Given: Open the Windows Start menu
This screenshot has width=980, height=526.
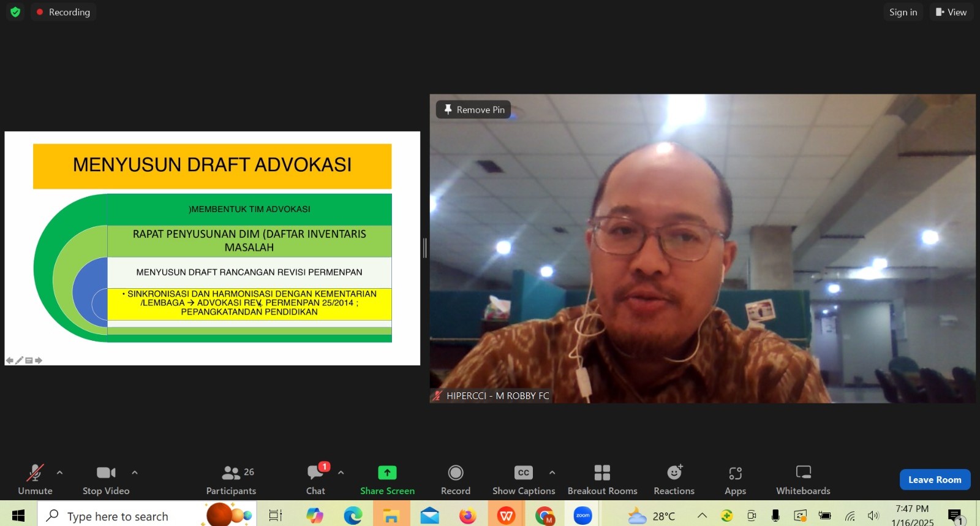Looking at the screenshot, I should click(x=18, y=516).
